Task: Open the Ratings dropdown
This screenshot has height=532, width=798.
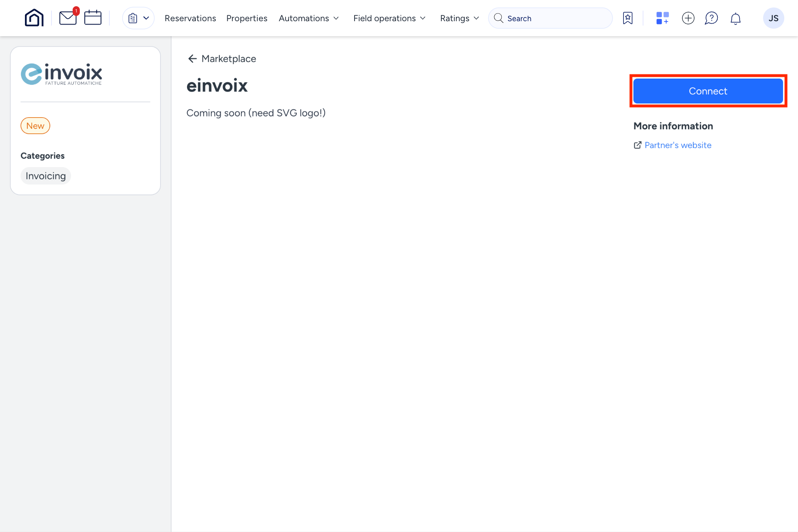Action: (459, 18)
